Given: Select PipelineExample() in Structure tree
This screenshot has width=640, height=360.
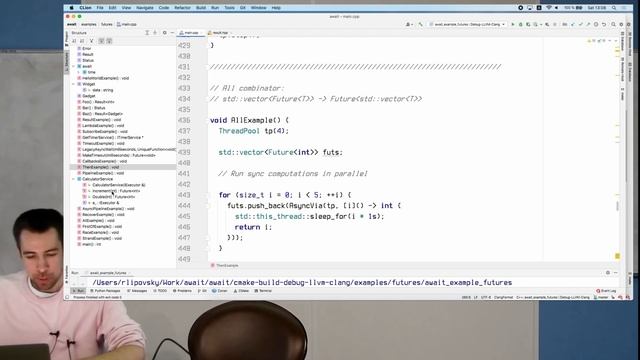Looking at the screenshot, I should pyautogui.click(x=103, y=173).
